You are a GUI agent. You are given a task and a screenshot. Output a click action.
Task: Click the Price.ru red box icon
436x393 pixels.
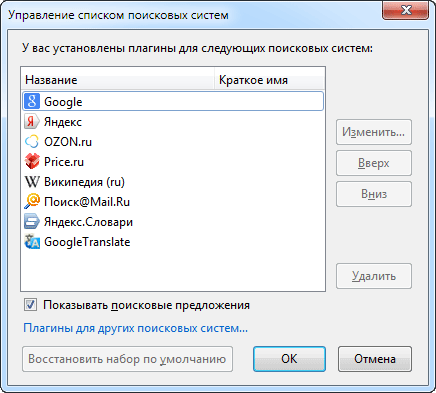coord(32,162)
